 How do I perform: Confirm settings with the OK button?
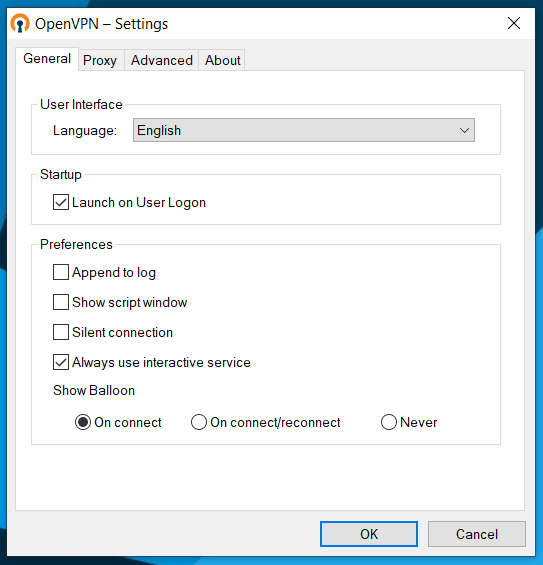point(369,534)
